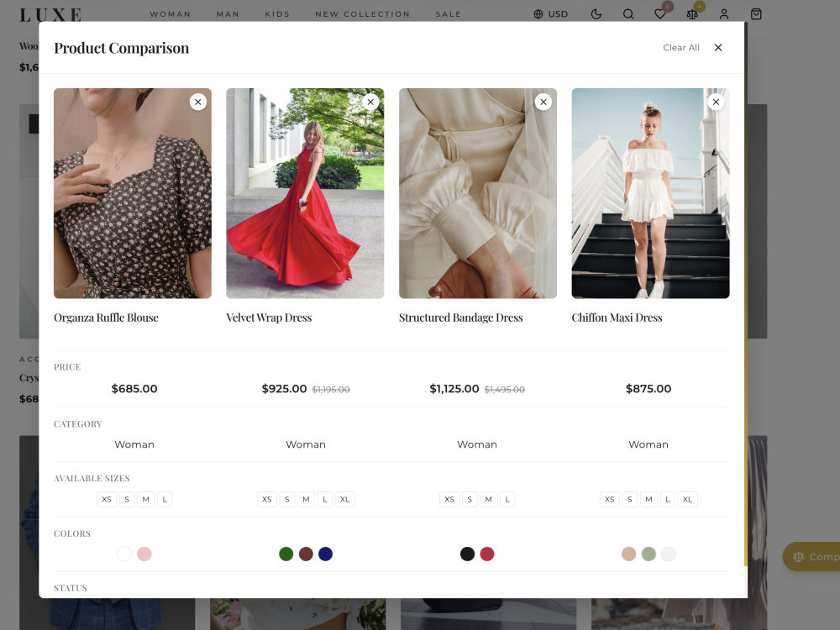
Task: Remove Chiffon Maxi Dress from comparison
Action: 716,102
